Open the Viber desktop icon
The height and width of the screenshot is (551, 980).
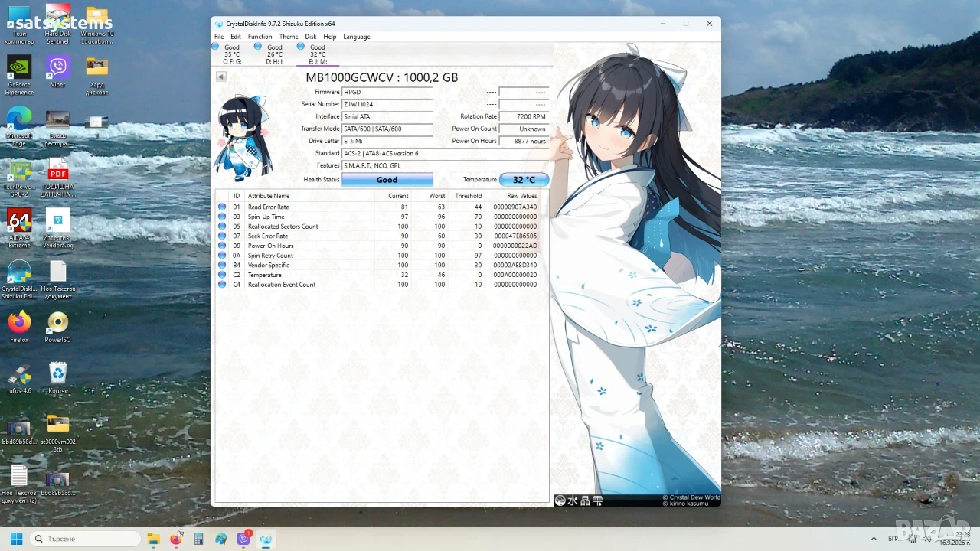coord(58,73)
